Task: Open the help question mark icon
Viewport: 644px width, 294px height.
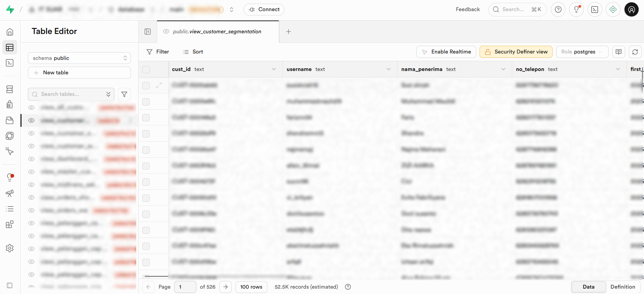Action: click(x=558, y=9)
